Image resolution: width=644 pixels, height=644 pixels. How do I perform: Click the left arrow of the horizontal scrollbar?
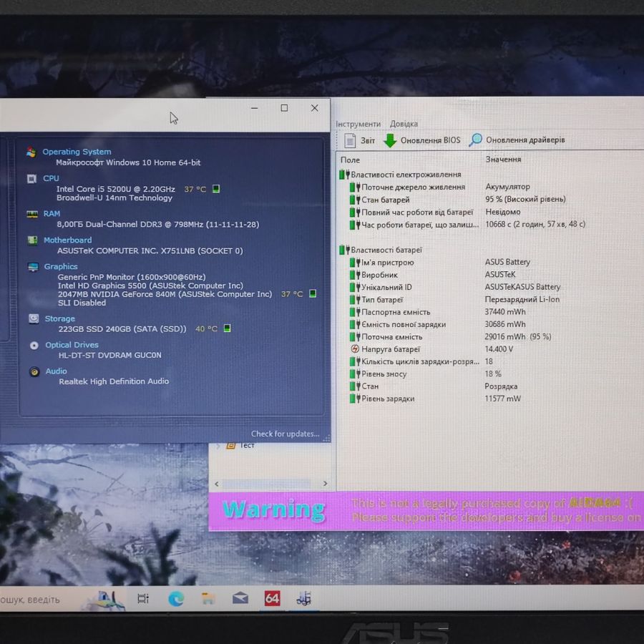[x=217, y=484]
